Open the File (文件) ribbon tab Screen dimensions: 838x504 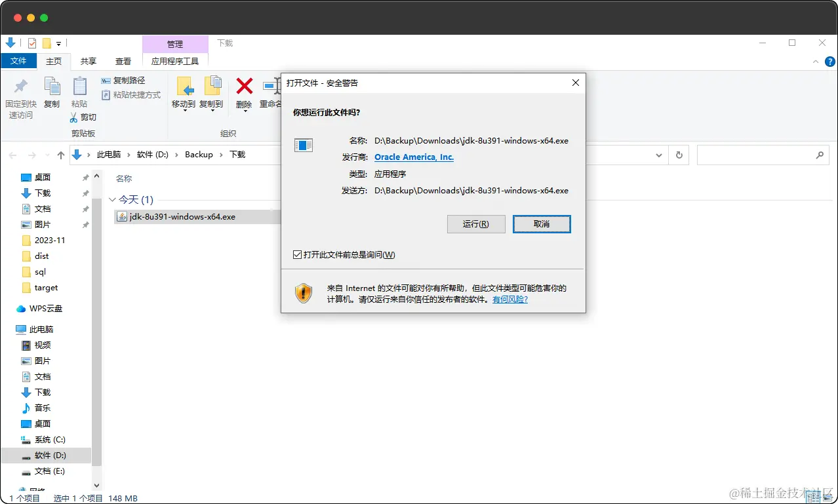(x=18, y=61)
